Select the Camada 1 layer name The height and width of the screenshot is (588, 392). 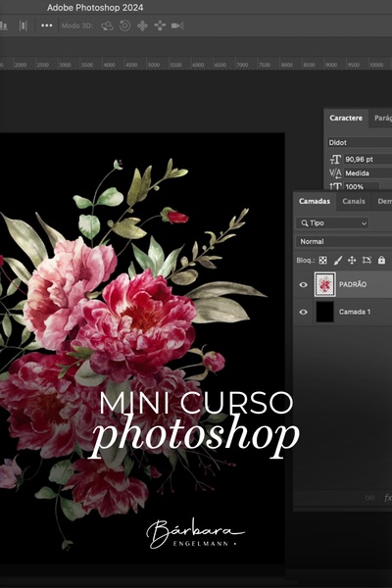pyautogui.click(x=355, y=312)
